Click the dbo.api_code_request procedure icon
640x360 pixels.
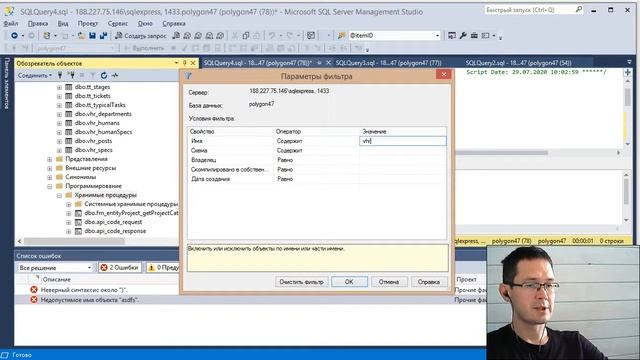(x=78, y=222)
